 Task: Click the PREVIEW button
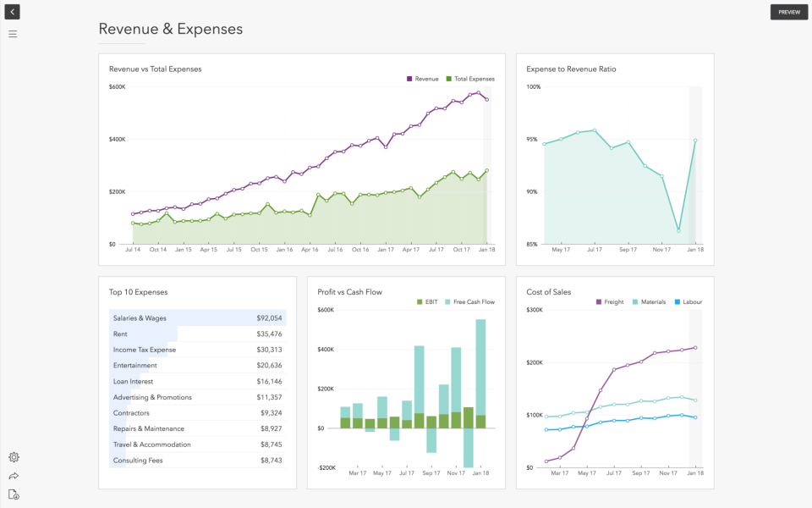tap(788, 12)
